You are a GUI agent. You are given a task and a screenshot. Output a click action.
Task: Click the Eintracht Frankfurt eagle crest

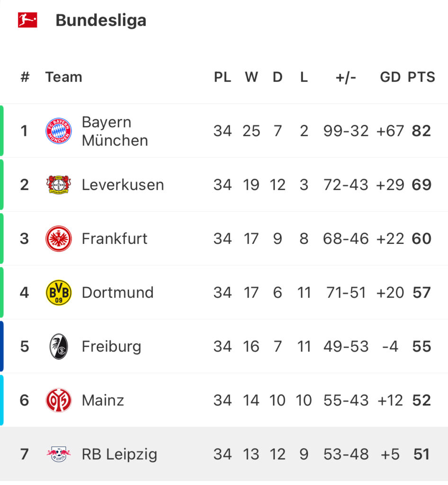click(59, 239)
